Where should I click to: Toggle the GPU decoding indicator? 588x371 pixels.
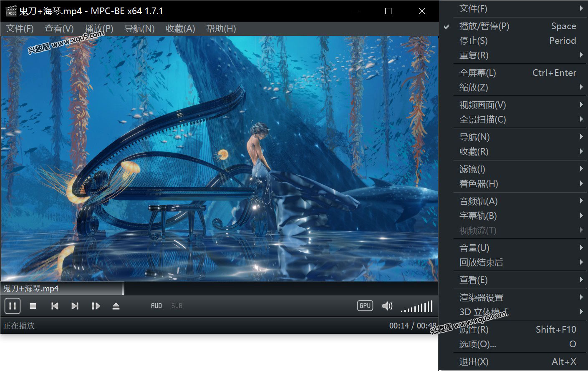365,306
